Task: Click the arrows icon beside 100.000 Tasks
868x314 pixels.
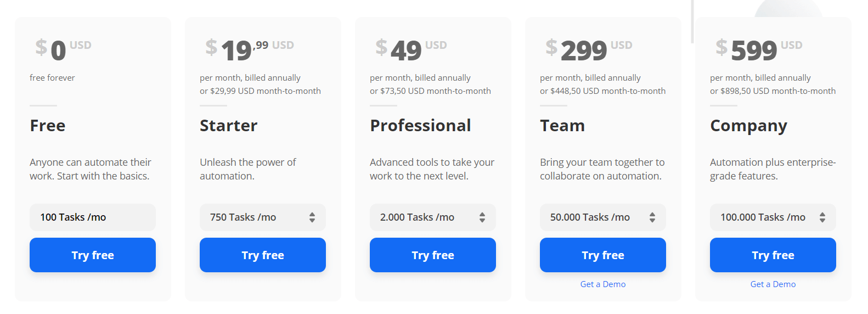Action: coord(822,217)
